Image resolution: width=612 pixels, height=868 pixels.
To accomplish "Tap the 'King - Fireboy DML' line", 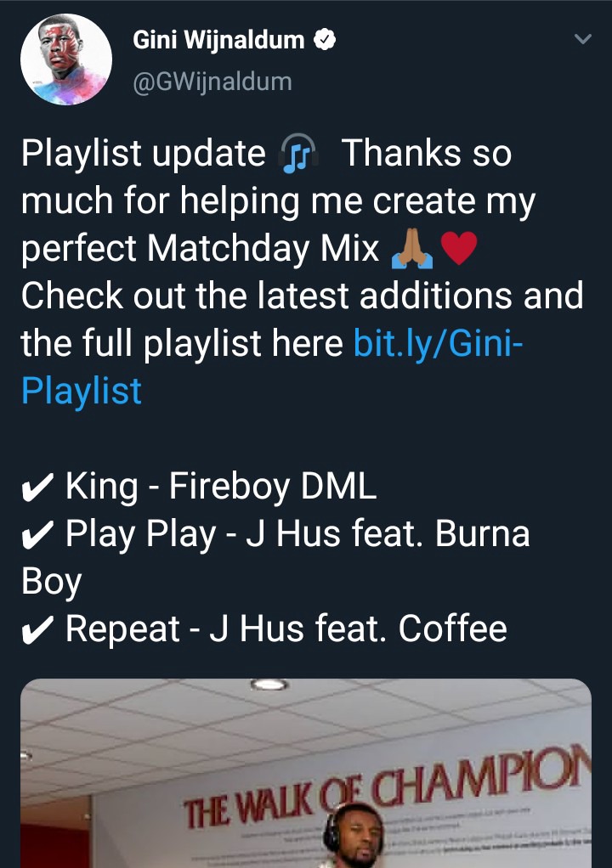I will (x=221, y=488).
